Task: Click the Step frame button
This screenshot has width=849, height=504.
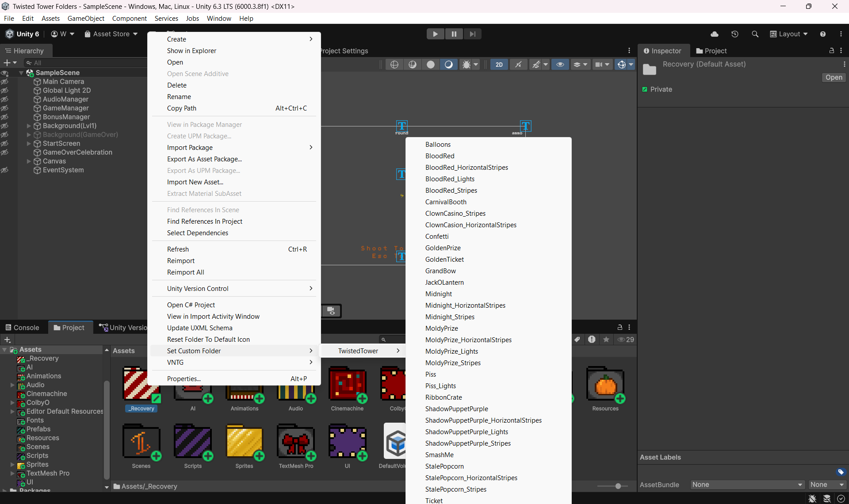Action: pos(473,34)
